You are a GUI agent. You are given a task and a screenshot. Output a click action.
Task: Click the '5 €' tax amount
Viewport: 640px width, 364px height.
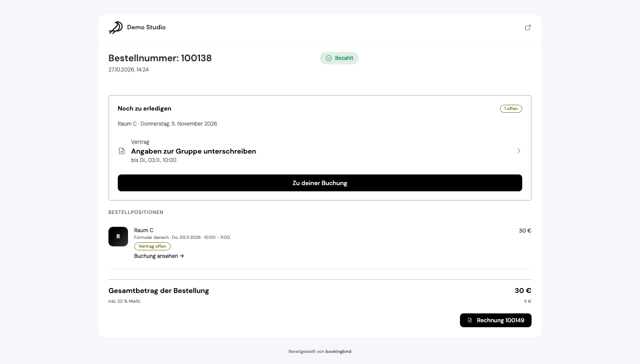click(528, 301)
